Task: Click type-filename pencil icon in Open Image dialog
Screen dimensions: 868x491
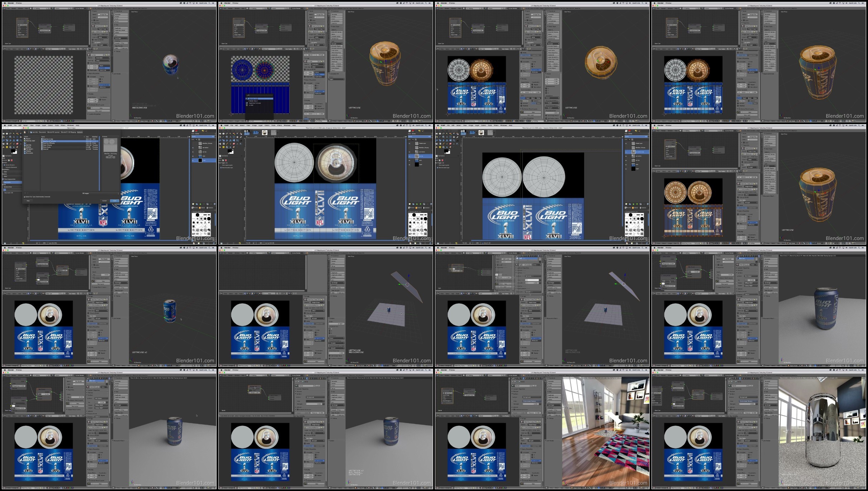Action: click(25, 132)
